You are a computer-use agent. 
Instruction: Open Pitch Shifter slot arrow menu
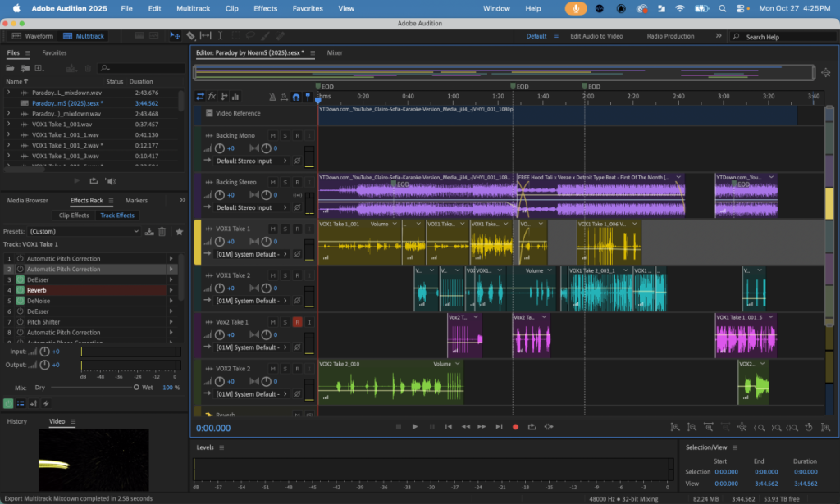(x=171, y=321)
